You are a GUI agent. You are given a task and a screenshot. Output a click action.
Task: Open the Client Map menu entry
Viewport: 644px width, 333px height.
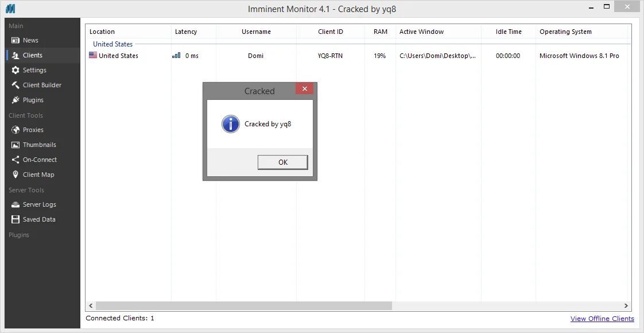(x=38, y=175)
